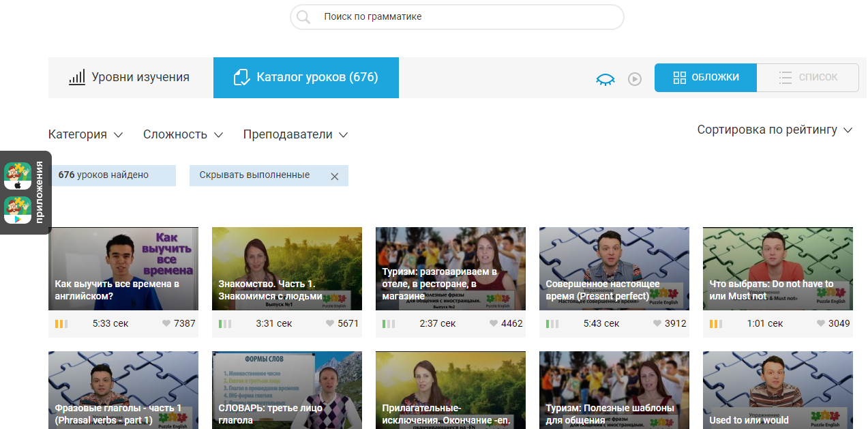
Task: Click the search magnifier icon
Action: (303, 17)
